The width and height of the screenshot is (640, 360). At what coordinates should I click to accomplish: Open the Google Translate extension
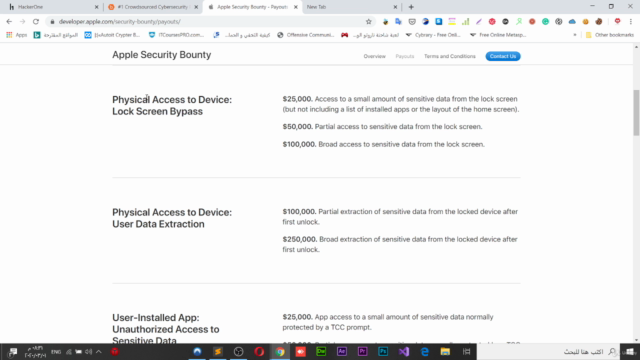[x=398, y=22]
